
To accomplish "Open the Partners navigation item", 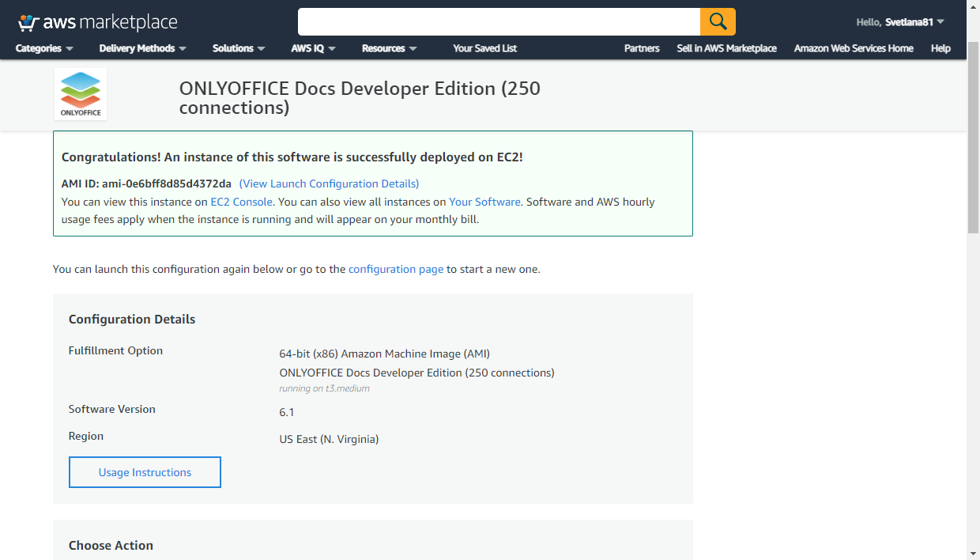I will (641, 48).
